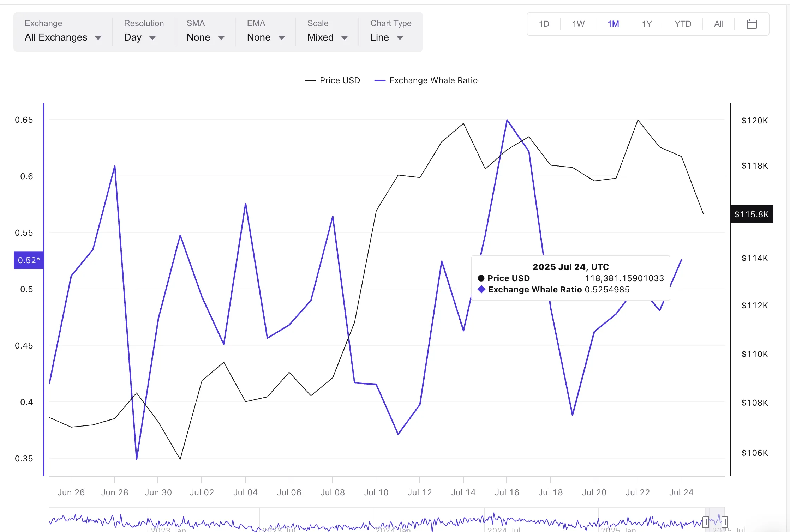Select the left handle of the bottom range navigator

706,521
